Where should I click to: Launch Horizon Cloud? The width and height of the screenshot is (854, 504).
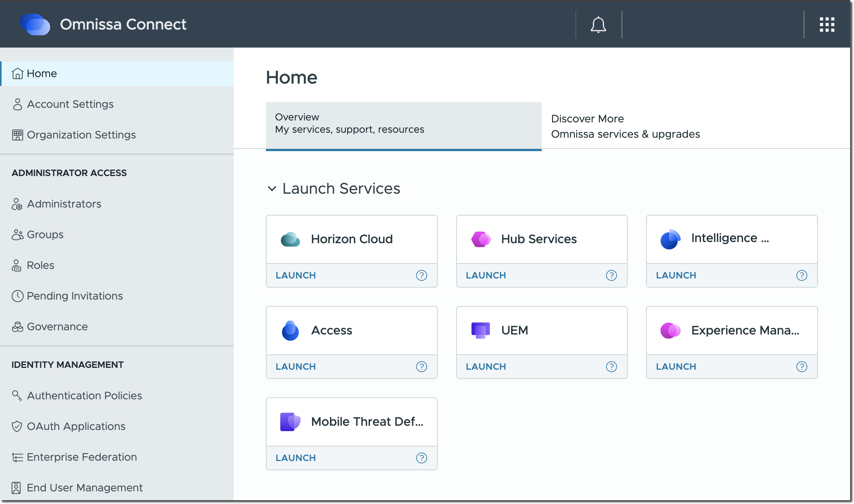[295, 275]
